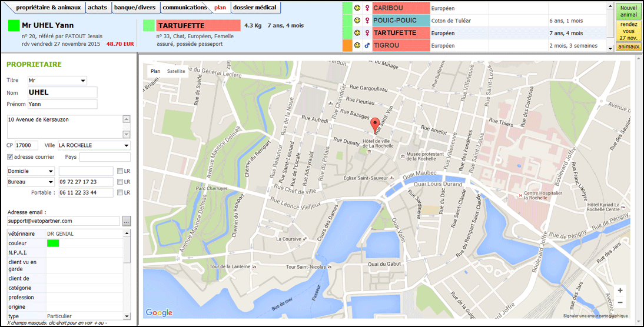
Task: Click the red location pin on map
Action: click(375, 125)
